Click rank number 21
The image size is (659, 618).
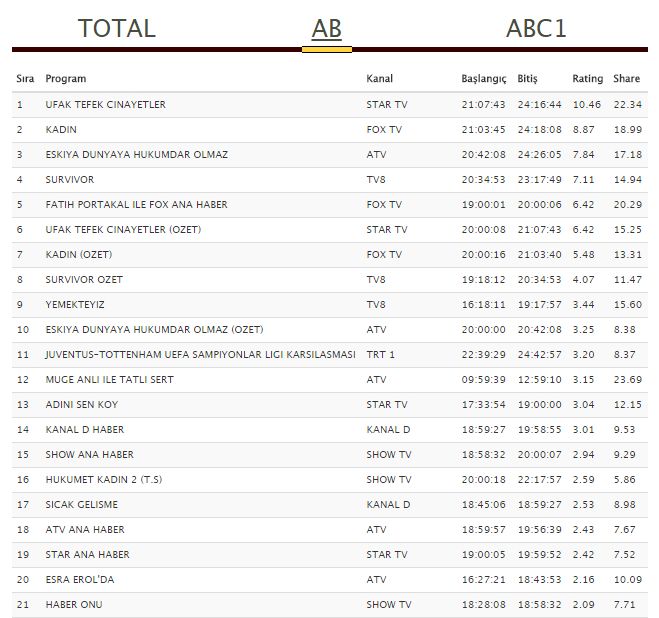click(x=23, y=605)
